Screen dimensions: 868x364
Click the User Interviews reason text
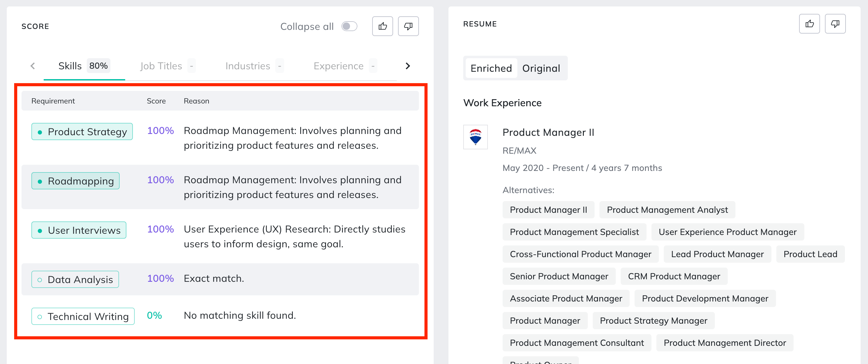(294, 237)
